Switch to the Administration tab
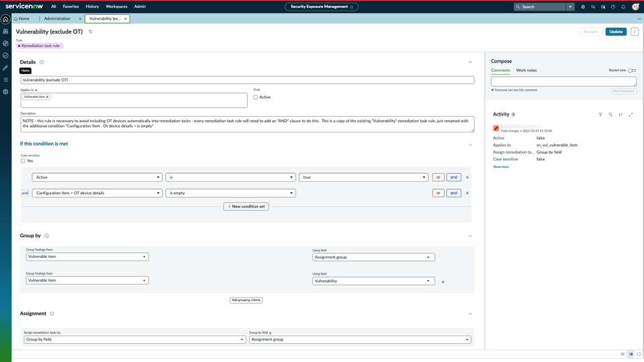Image resolution: width=644 pixels, height=362 pixels. 57,19
